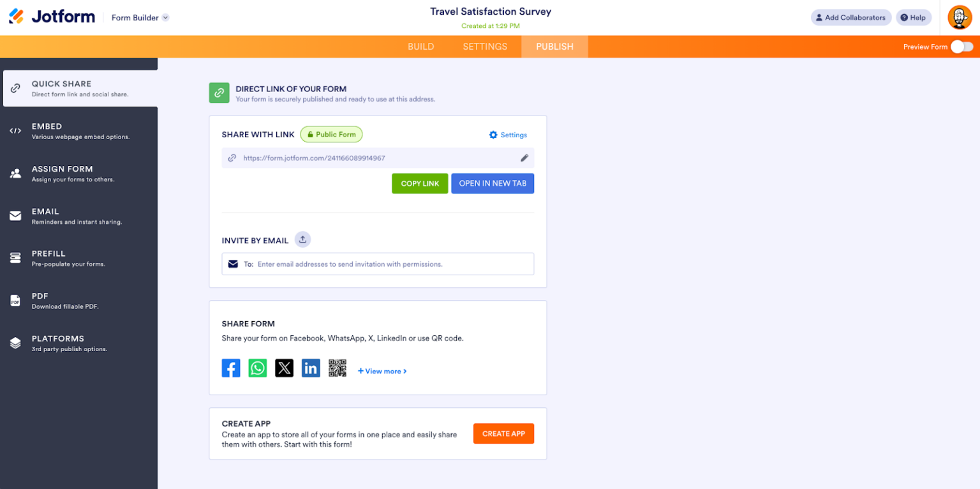980x489 pixels.
Task: Open the Assign Form section
Action: (x=15, y=173)
